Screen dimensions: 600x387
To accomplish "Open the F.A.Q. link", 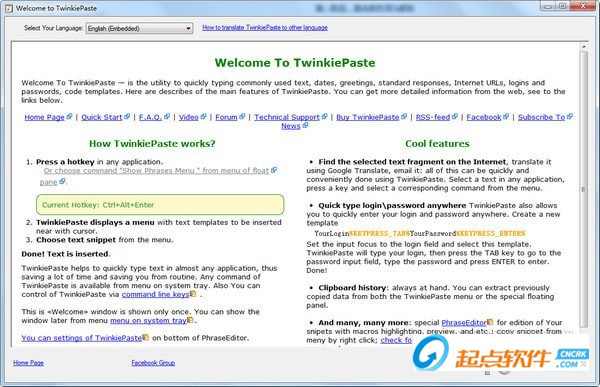I will point(150,117).
